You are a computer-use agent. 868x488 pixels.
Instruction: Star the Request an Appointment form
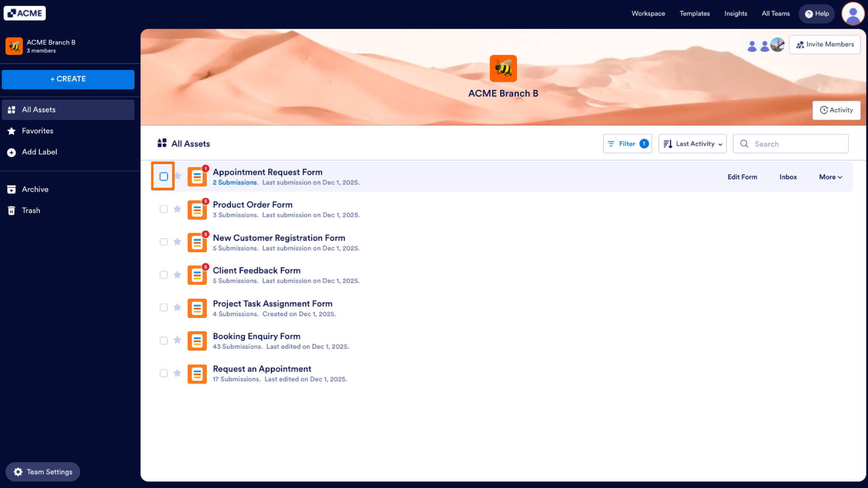pyautogui.click(x=178, y=373)
